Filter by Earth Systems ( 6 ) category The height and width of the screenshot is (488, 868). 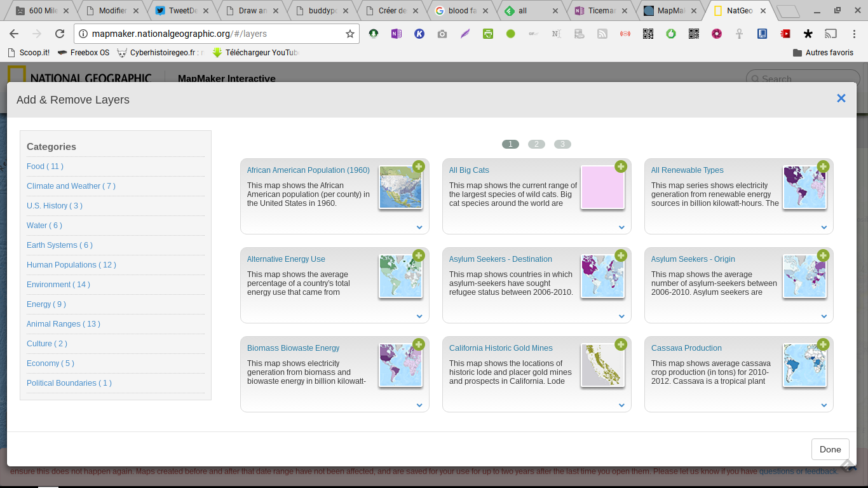pos(60,245)
